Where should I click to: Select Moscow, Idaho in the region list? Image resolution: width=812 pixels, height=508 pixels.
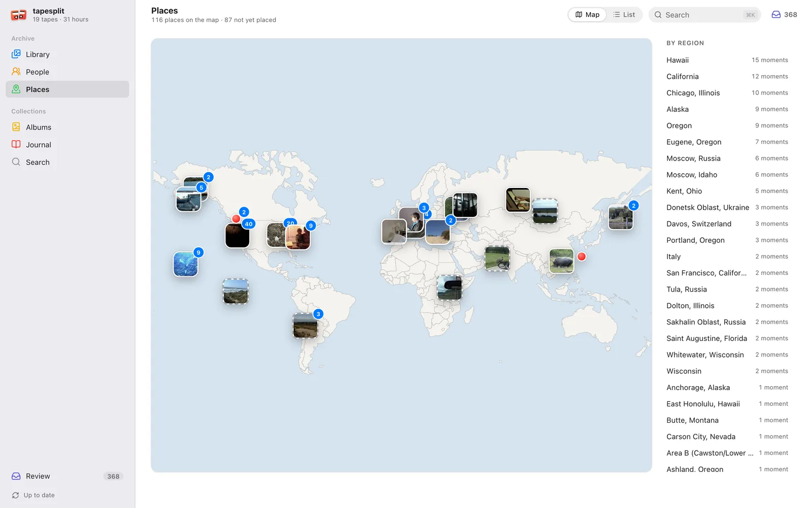pyautogui.click(x=727, y=175)
